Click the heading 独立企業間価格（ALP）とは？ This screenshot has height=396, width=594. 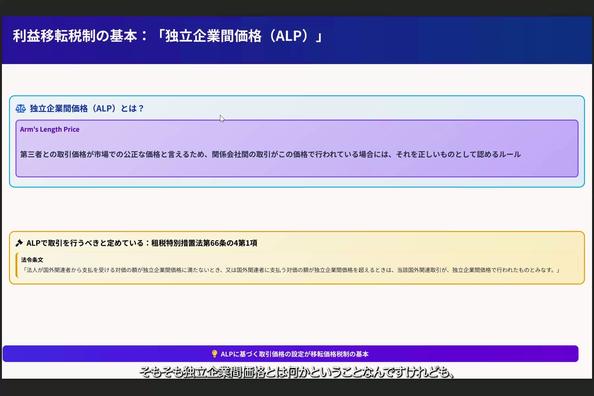point(87,108)
